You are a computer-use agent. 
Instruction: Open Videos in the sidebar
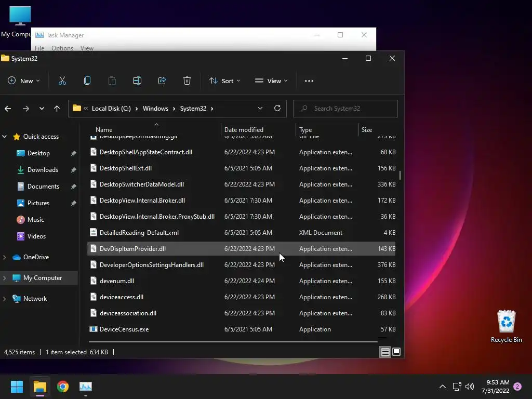point(36,236)
